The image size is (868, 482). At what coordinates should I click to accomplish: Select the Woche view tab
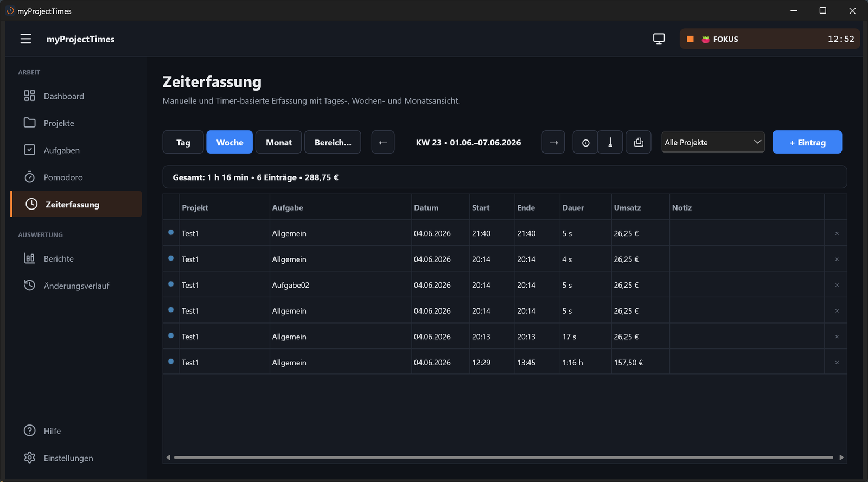pyautogui.click(x=229, y=143)
